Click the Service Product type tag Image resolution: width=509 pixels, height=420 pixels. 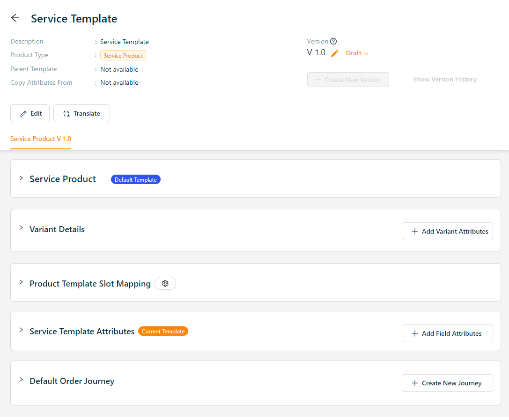pyautogui.click(x=123, y=56)
